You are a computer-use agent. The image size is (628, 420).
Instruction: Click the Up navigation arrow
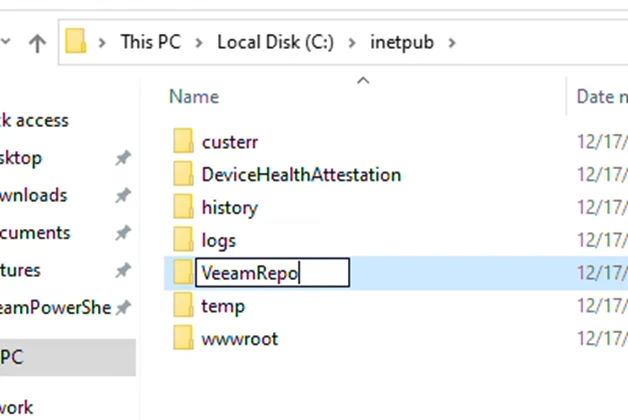[x=37, y=42]
